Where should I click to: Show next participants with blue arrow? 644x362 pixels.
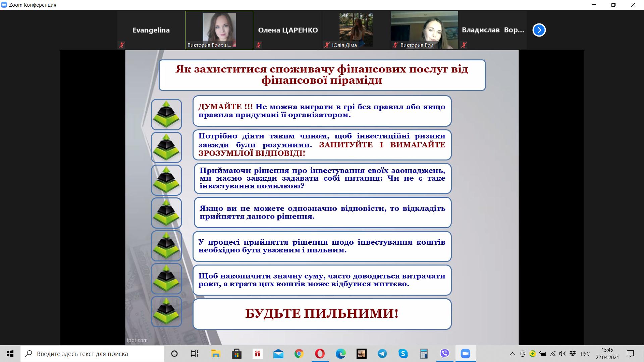pyautogui.click(x=539, y=30)
